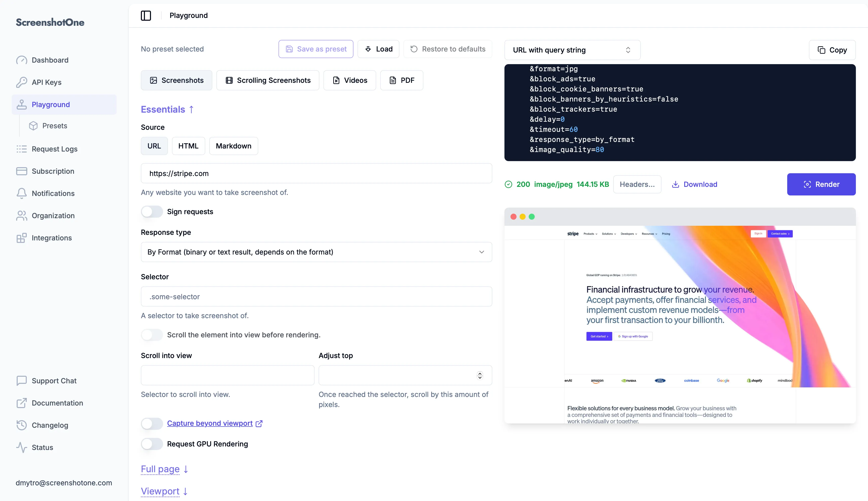This screenshot has width=868, height=501.
Task: Check Status via the activity icon
Action: coord(21,447)
